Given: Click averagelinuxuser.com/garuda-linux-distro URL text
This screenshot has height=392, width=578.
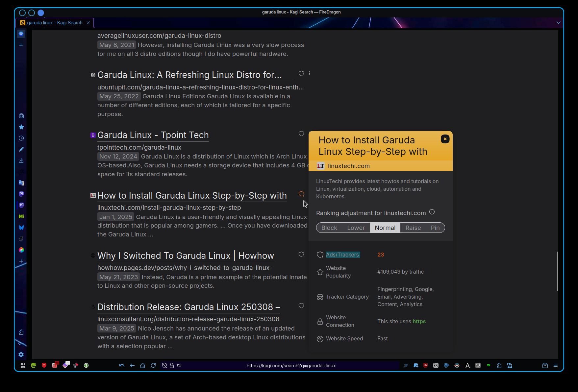Looking at the screenshot, I should pyautogui.click(x=159, y=36).
